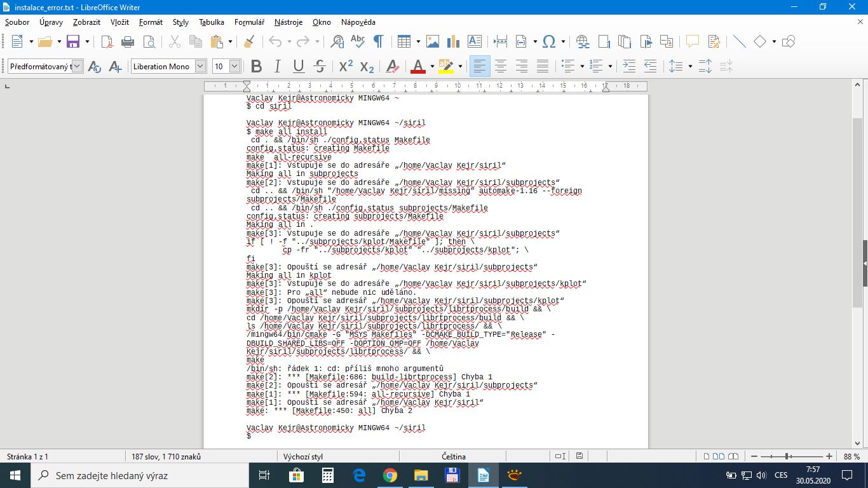
Task: Open the paragraph style dropdown
Action: point(78,66)
